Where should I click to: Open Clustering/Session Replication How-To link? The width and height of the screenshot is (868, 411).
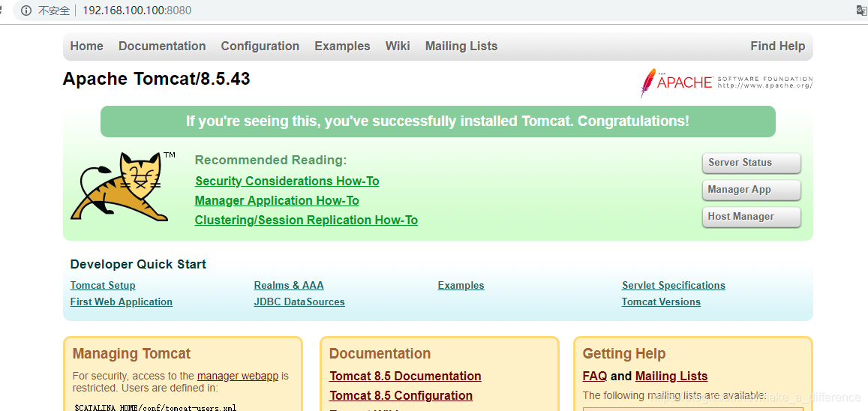tap(306, 220)
